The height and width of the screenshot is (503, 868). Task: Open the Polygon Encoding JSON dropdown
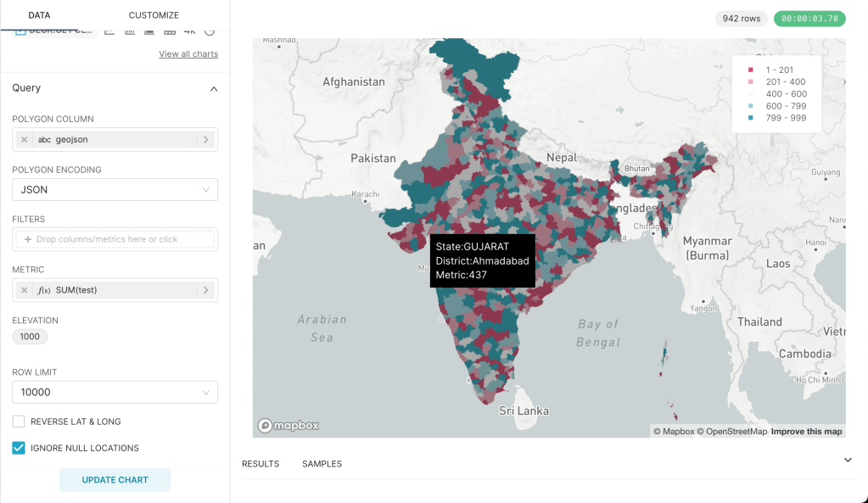(x=115, y=189)
